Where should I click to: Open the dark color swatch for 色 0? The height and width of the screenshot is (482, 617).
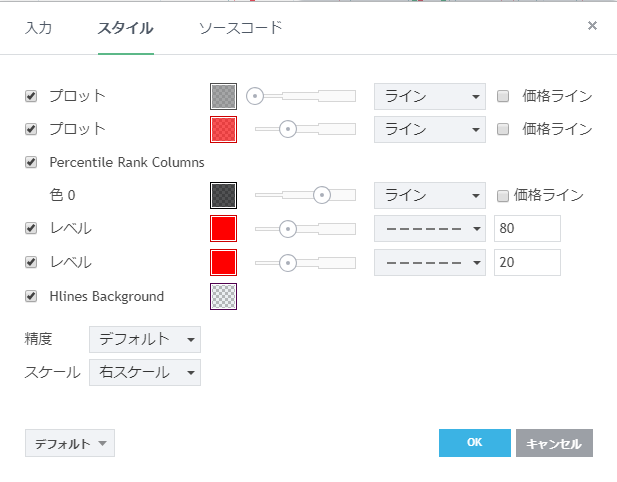point(223,195)
